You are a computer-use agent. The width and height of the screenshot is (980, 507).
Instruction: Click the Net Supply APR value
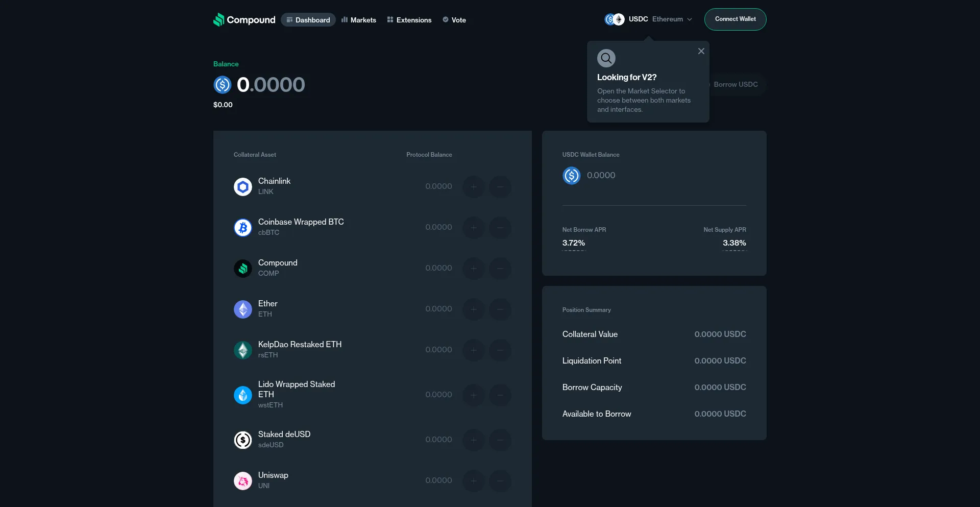tap(734, 243)
